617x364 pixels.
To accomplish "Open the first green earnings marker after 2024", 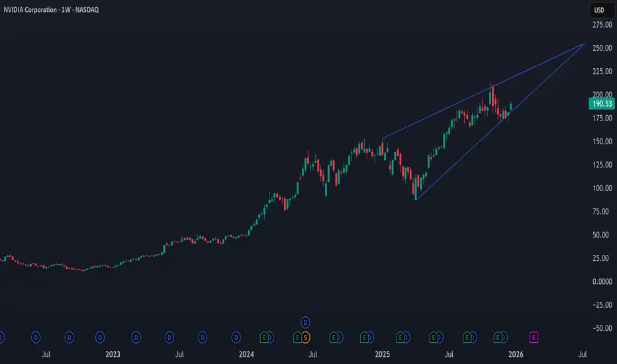I will click(264, 338).
